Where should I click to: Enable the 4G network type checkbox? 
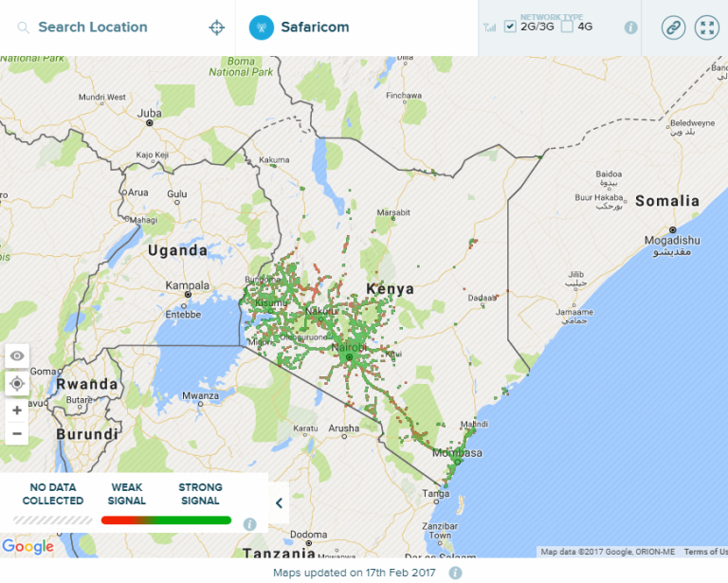point(567,27)
